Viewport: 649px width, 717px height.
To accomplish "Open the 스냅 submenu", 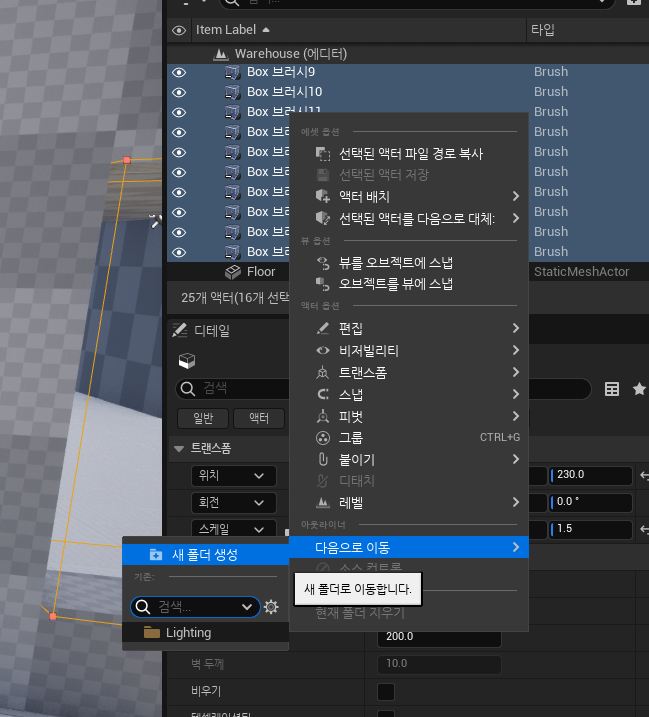I will (x=409, y=394).
